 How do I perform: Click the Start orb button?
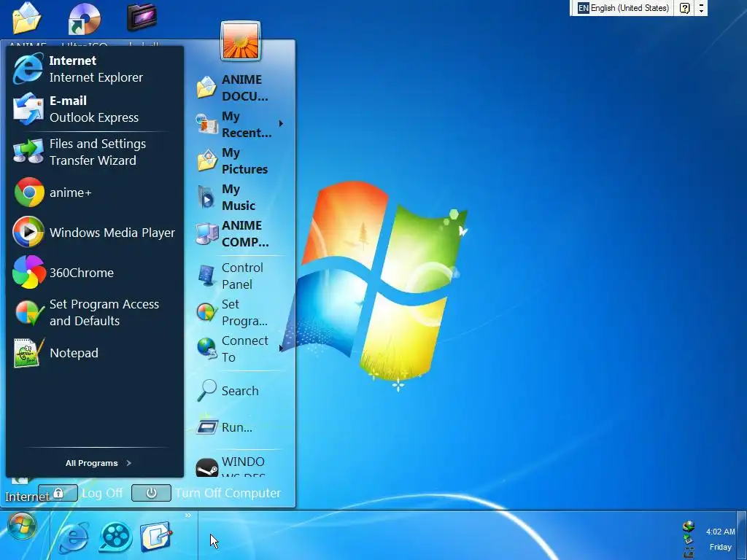(22, 526)
